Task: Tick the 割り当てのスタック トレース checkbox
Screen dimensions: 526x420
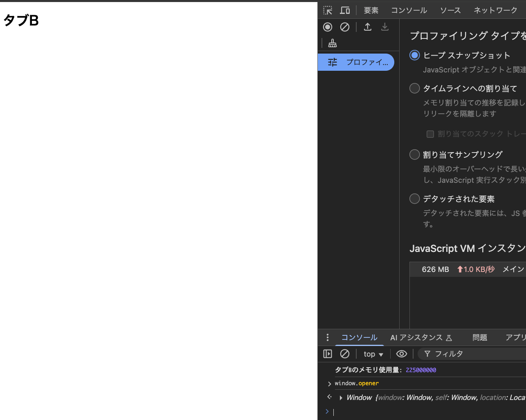Action: pyautogui.click(x=430, y=134)
